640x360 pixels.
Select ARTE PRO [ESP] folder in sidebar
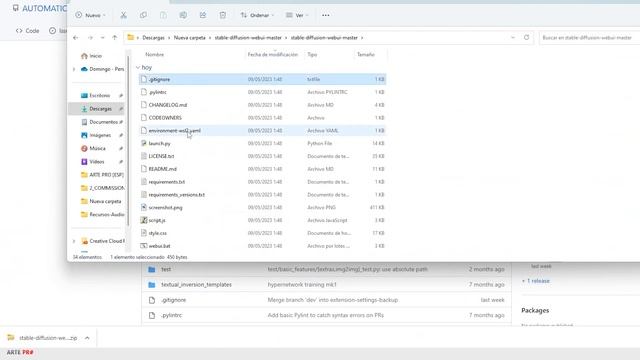point(102,175)
